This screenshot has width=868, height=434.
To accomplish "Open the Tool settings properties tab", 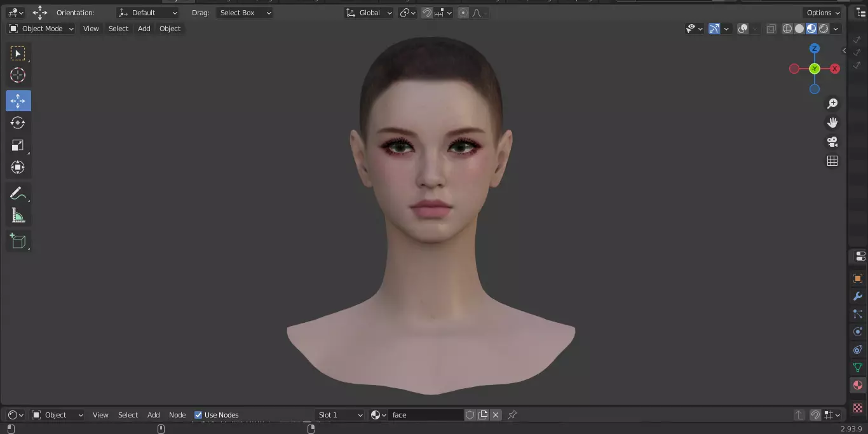I will [x=860, y=257].
